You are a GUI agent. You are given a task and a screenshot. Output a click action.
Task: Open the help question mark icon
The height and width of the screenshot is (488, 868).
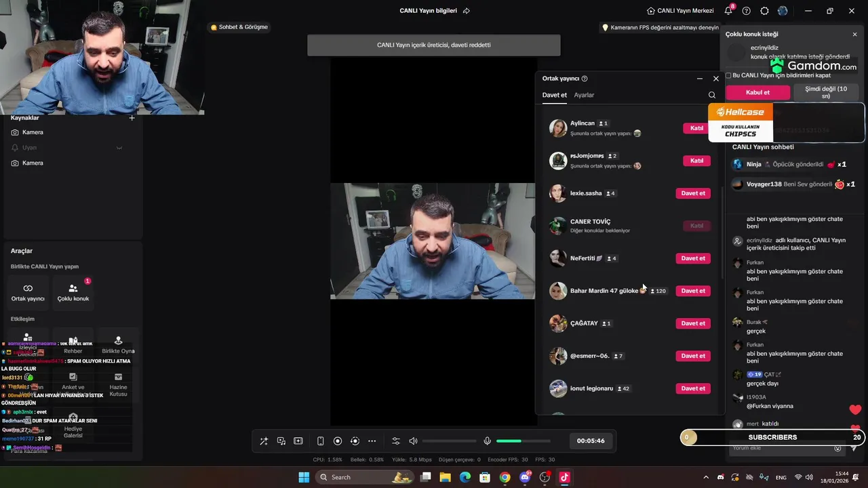tap(747, 11)
